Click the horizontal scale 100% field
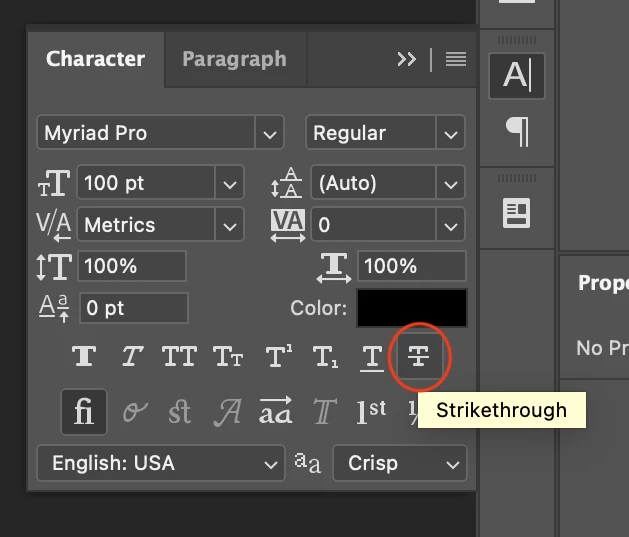The height and width of the screenshot is (537, 629). click(412, 266)
